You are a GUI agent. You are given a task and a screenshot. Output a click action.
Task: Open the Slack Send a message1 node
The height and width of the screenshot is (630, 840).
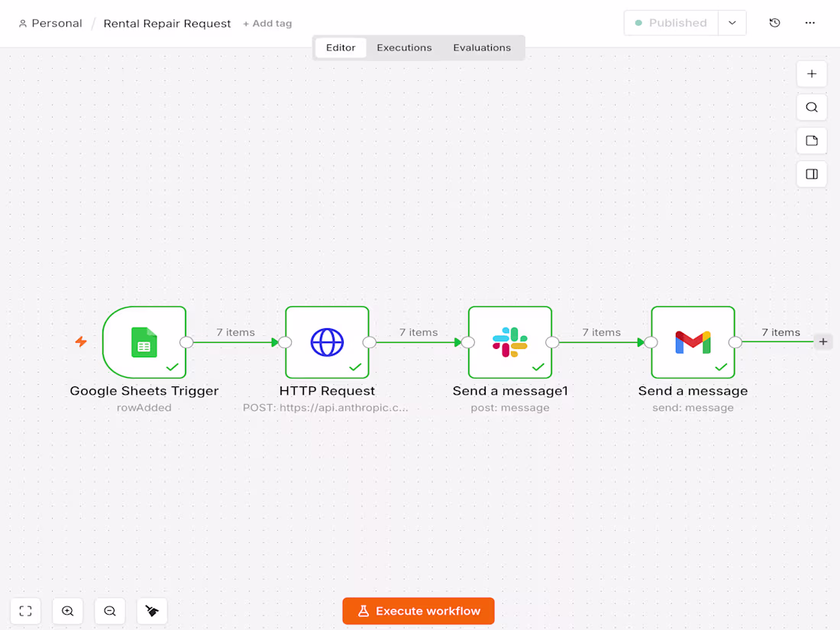tap(510, 342)
